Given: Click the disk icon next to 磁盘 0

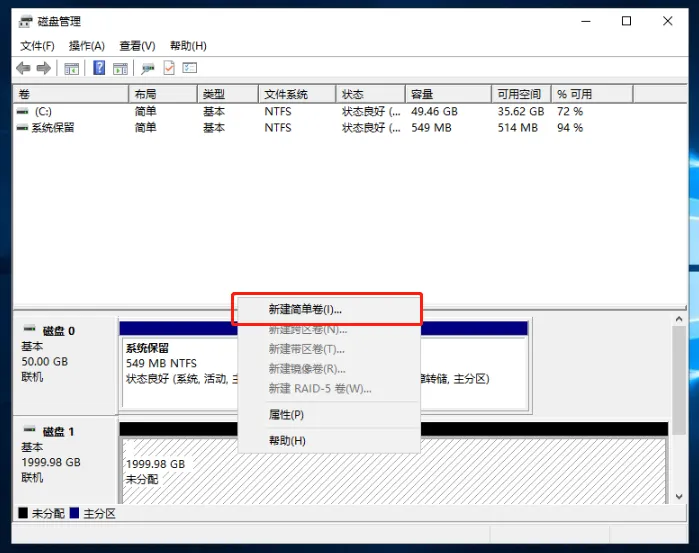Looking at the screenshot, I should pos(29,329).
